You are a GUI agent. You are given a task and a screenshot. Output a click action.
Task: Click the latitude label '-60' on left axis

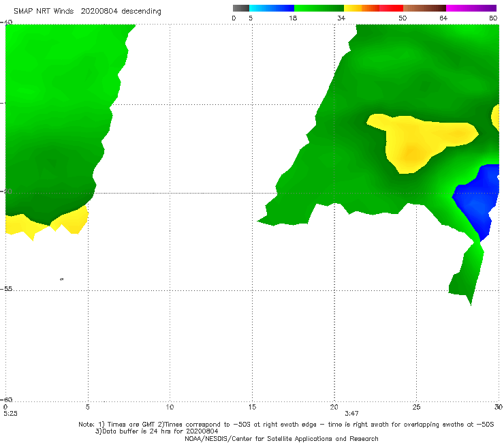click(6, 399)
